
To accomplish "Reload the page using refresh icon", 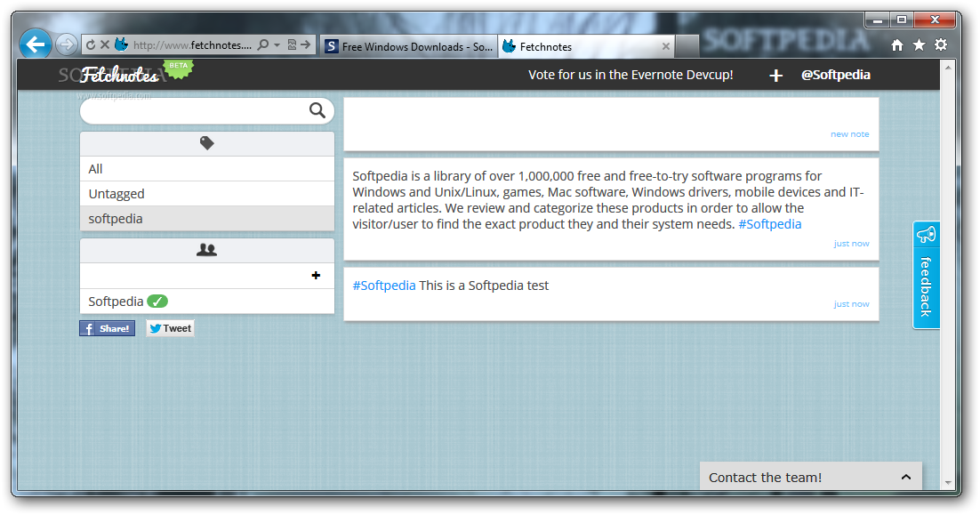I will [91, 45].
